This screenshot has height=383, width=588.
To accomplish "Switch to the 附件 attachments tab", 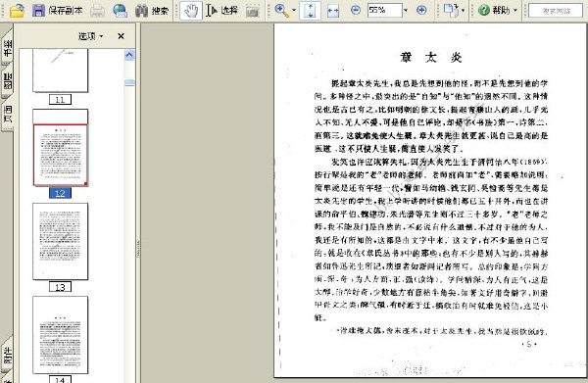I will [7, 355].
